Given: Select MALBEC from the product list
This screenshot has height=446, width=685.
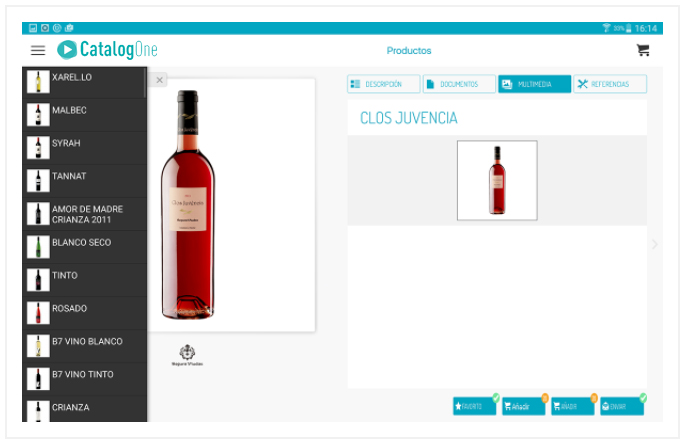Looking at the screenshot, I should [x=84, y=115].
